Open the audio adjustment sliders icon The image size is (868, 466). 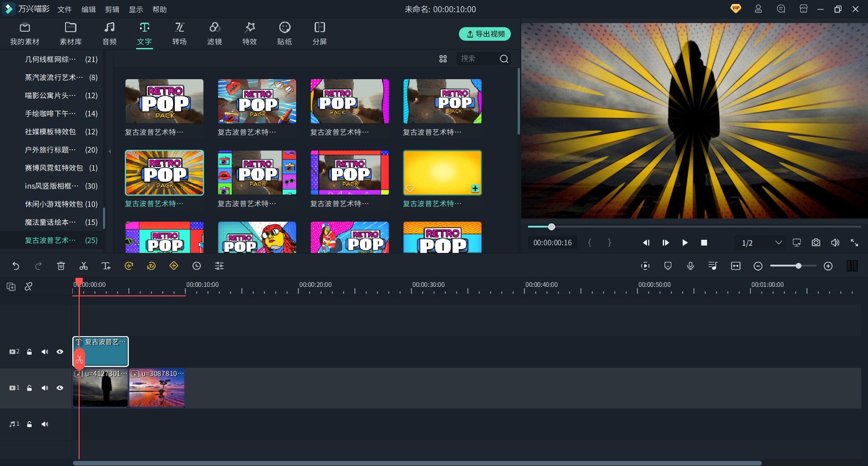(x=219, y=266)
